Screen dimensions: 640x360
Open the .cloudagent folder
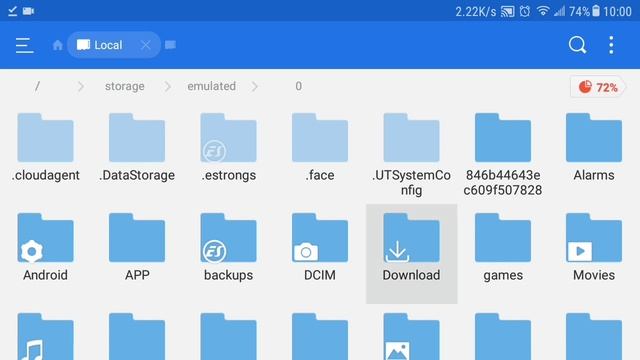(x=45, y=148)
